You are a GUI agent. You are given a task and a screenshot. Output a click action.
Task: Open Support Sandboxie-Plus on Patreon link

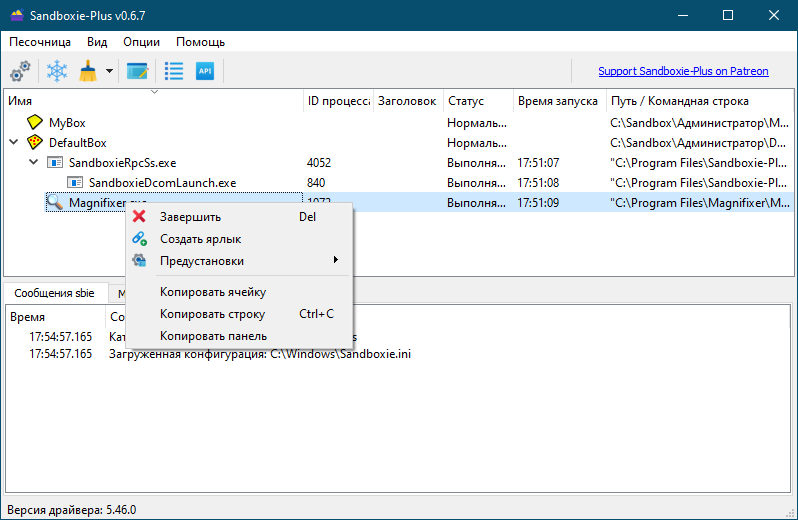tap(683, 71)
